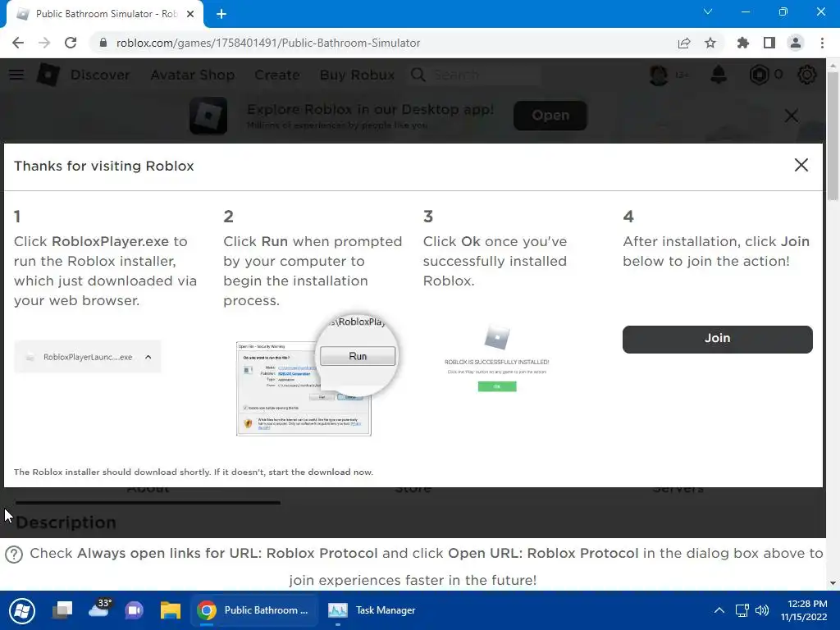Bookmark this page with the star icon

[710, 43]
